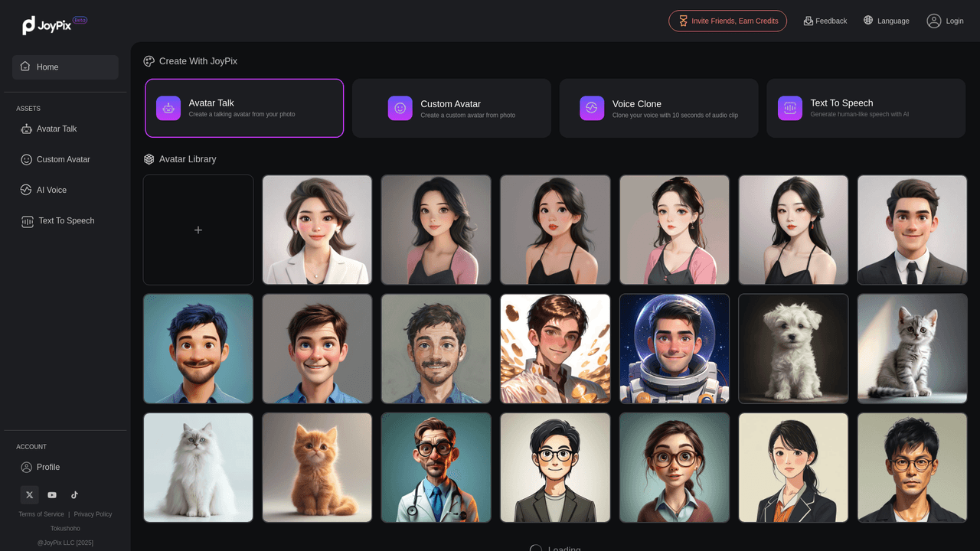
Task: Select the man in suit and tie avatar
Action: tap(913, 230)
